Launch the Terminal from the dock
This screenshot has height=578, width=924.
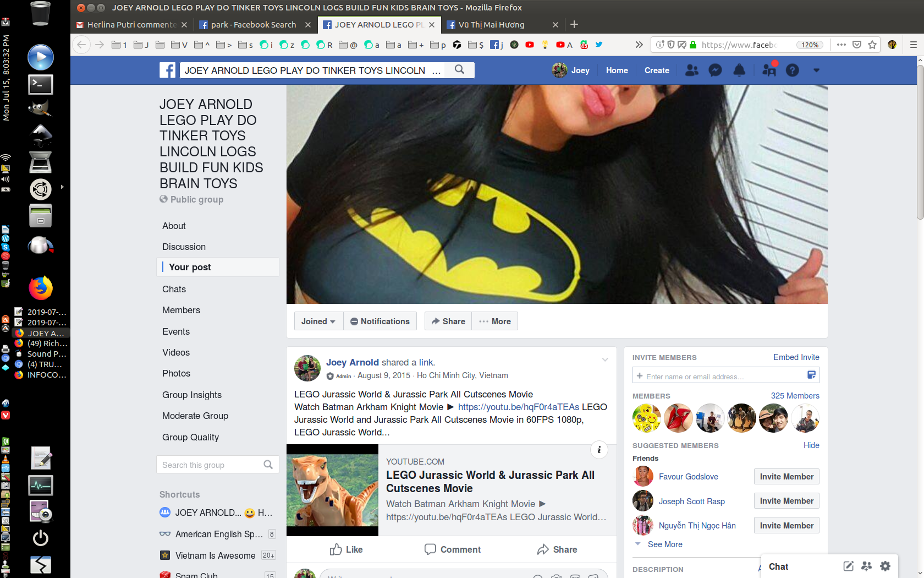[x=41, y=84]
